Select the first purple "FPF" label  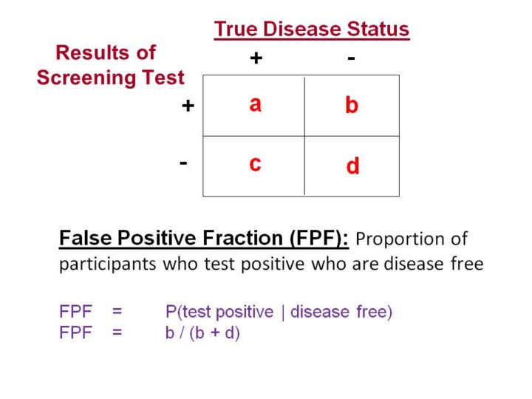[x=75, y=312]
